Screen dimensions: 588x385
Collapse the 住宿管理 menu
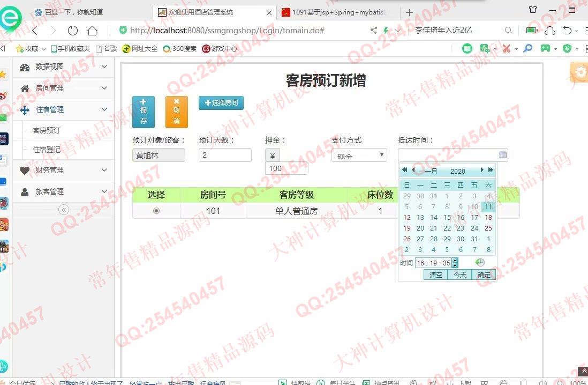pyautogui.click(x=63, y=110)
